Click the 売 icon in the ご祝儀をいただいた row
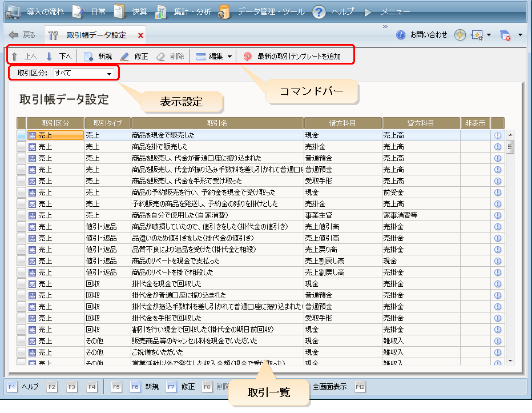The width and height of the screenshot is (532, 413). 32,352
